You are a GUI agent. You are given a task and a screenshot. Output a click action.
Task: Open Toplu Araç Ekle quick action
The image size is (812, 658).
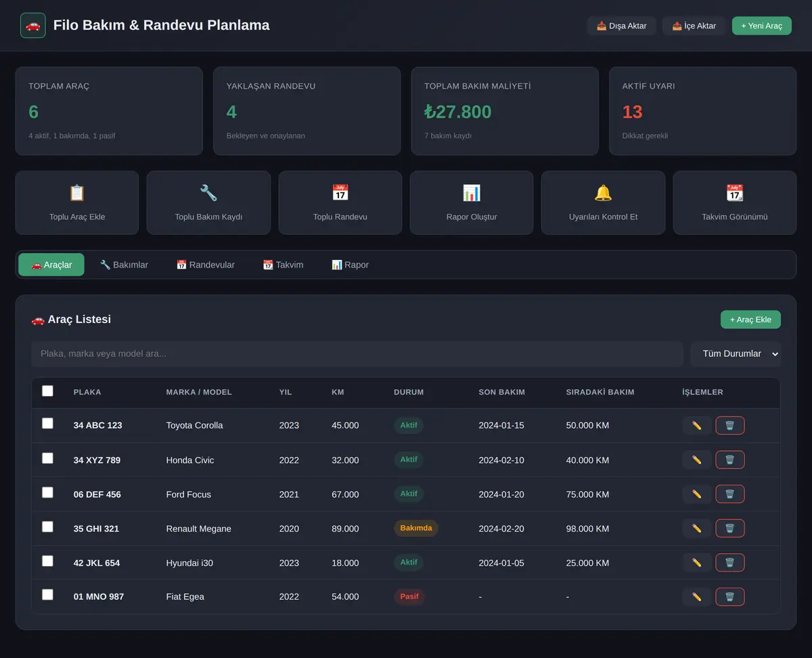click(x=77, y=202)
